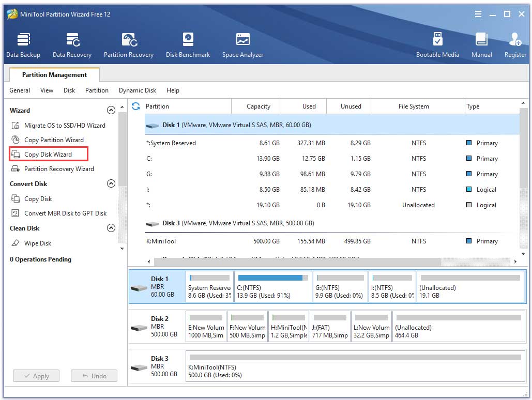The width and height of the screenshot is (532, 400).
Task: Select L:New Volum block on Disk 2
Action: point(371,327)
